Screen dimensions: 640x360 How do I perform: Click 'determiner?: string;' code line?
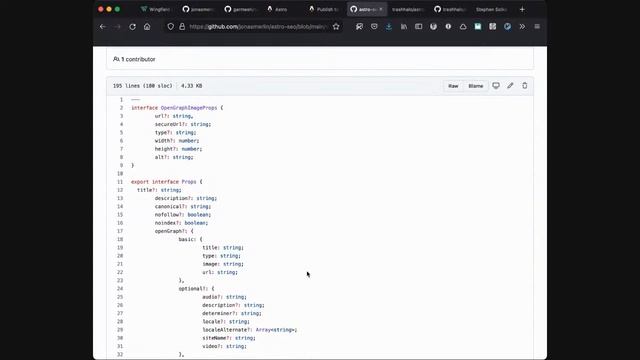pyautogui.click(x=232, y=313)
